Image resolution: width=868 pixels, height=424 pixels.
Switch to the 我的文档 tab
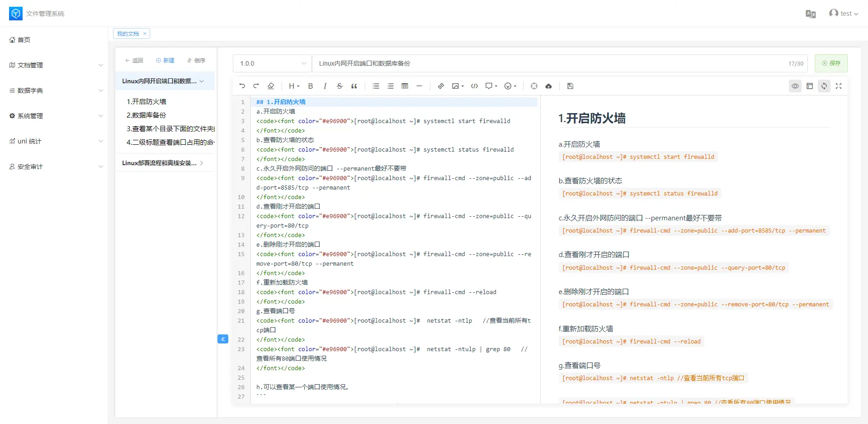(128, 34)
